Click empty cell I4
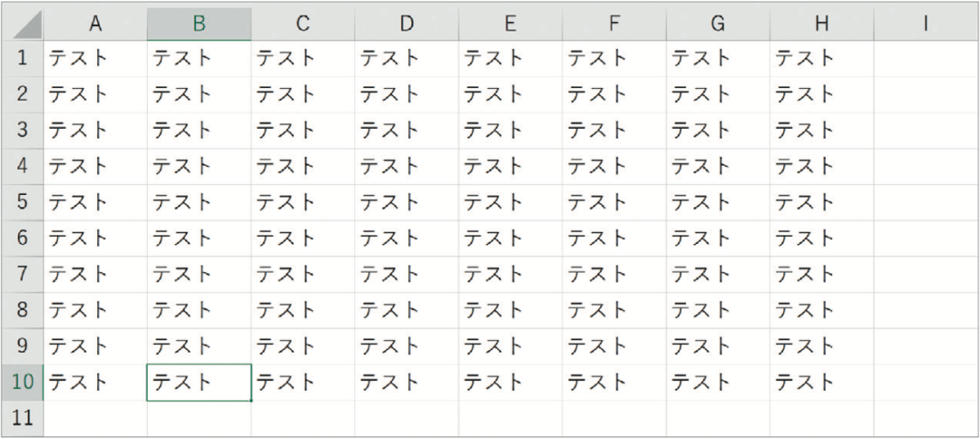The height and width of the screenshot is (439, 980). 925,167
